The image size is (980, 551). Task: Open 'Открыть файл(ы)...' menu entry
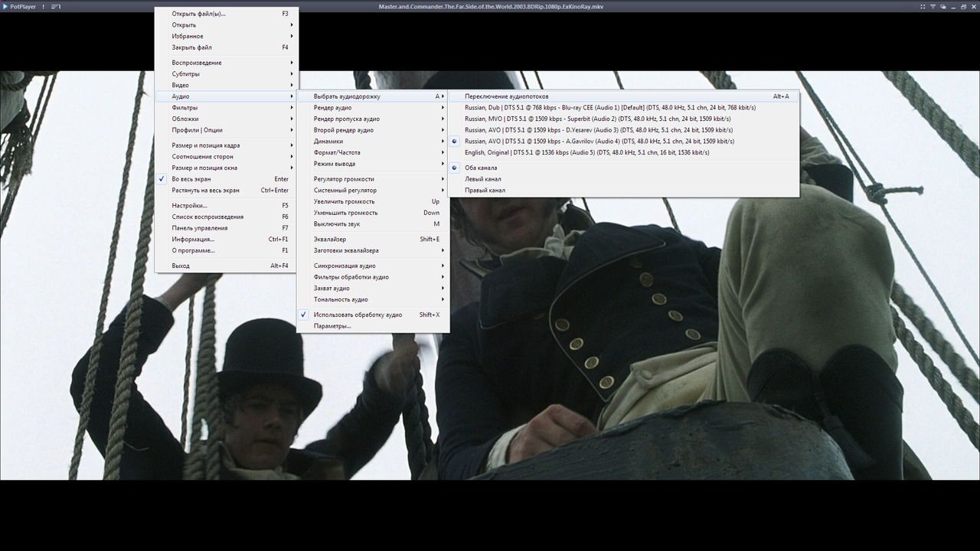click(x=227, y=14)
